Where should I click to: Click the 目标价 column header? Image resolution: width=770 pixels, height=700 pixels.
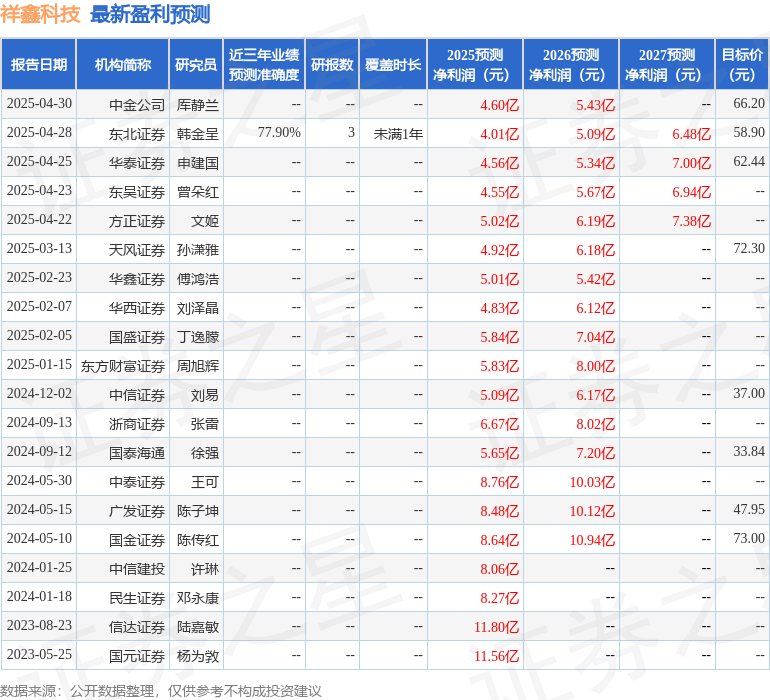point(742,64)
